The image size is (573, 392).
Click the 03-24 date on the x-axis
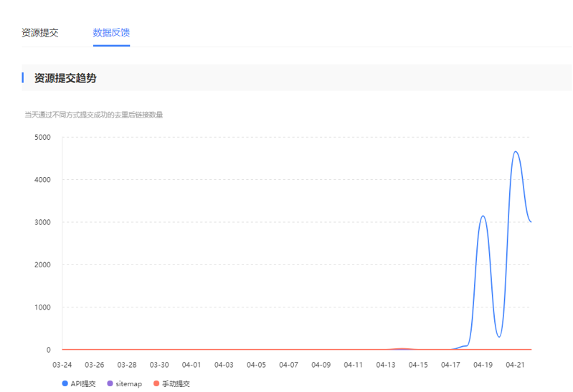[62, 365]
